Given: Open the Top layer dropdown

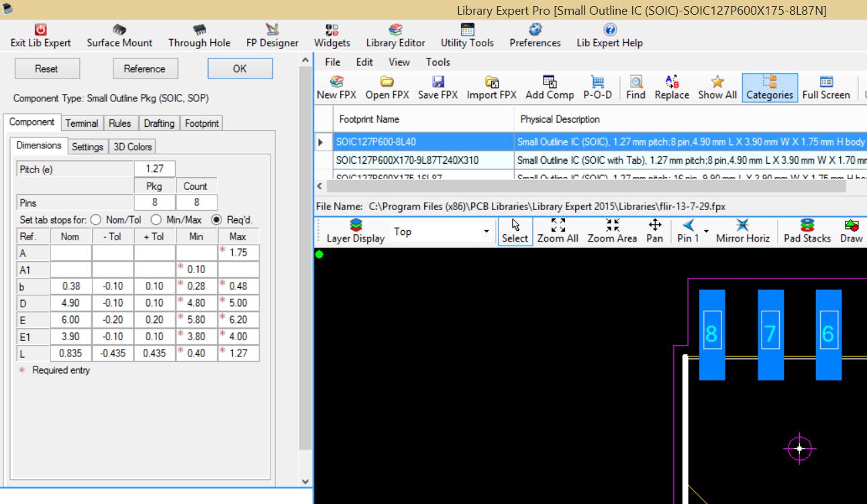Looking at the screenshot, I should (487, 232).
